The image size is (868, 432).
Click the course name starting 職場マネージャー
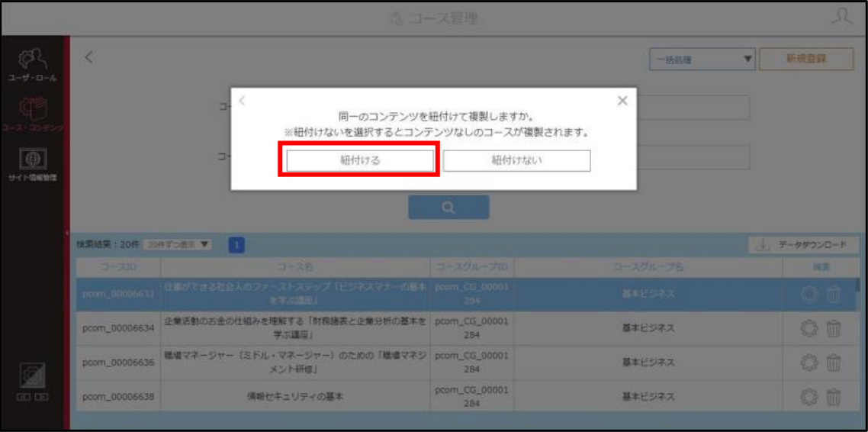click(x=296, y=363)
